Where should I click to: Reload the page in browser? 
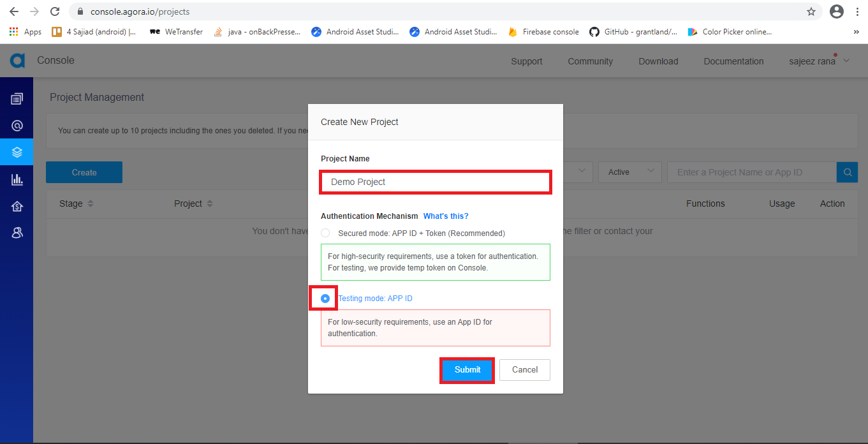coord(55,11)
